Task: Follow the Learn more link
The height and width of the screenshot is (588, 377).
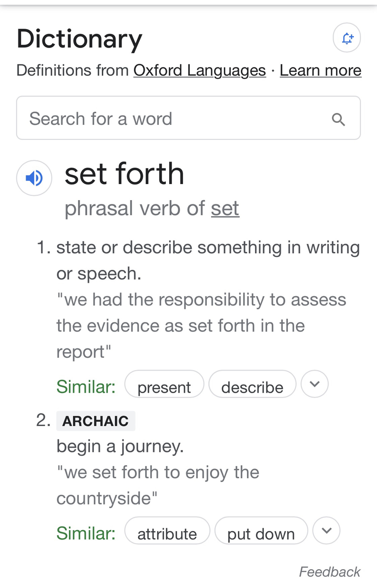Action: coord(320,70)
